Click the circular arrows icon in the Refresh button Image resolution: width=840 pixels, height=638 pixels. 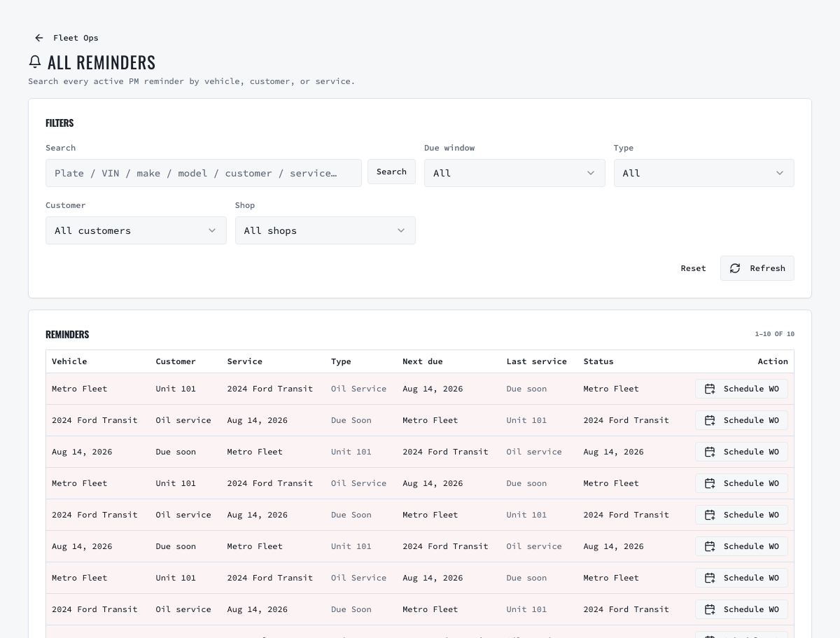(735, 268)
